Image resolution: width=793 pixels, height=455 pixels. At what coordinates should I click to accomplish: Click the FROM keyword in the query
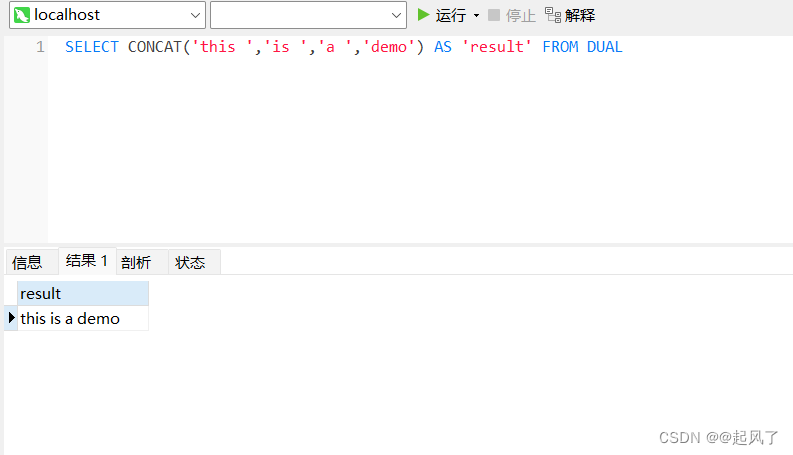point(560,47)
